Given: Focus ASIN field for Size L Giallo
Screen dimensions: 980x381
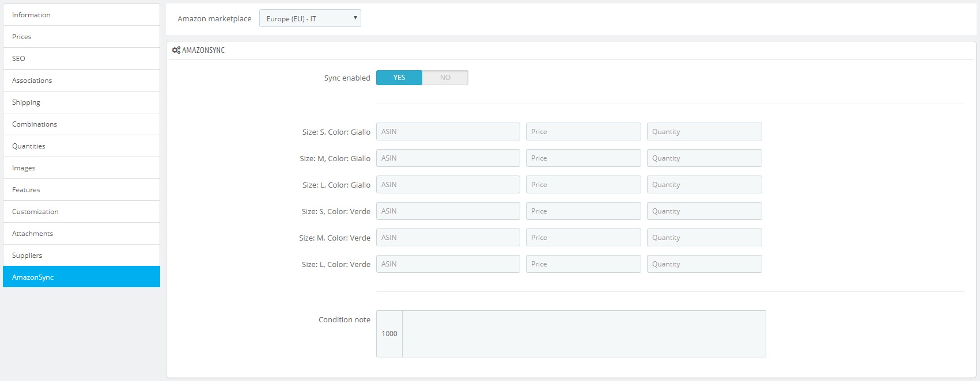Looking at the screenshot, I should tap(448, 185).
